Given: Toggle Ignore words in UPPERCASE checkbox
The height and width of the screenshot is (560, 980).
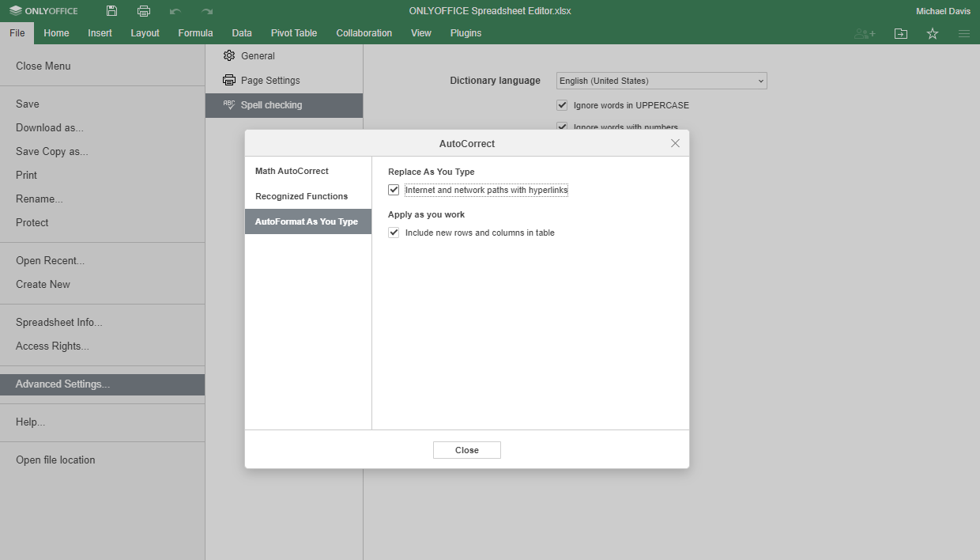Looking at the screenshot, I should pyautogui.click(x=563, y=105).
